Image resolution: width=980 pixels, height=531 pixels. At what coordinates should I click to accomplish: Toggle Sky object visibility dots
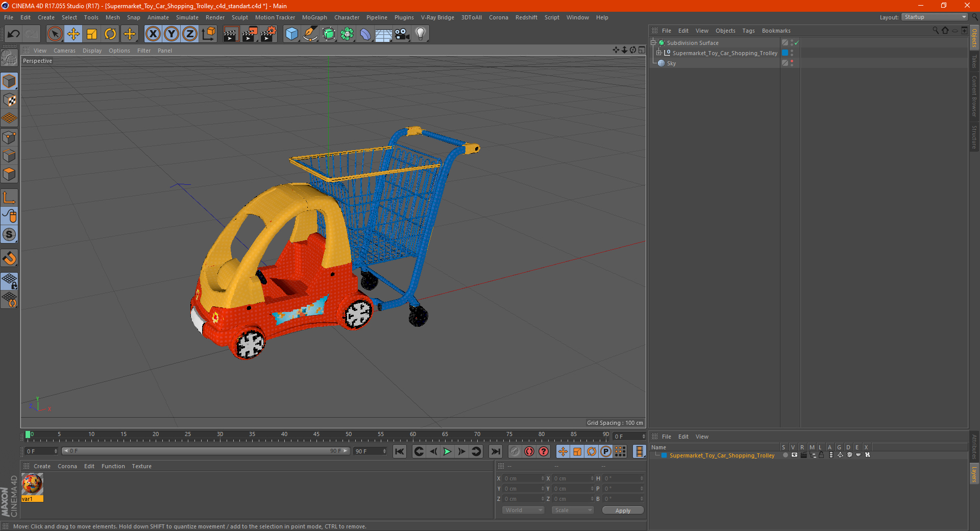[x=792, y=63]
